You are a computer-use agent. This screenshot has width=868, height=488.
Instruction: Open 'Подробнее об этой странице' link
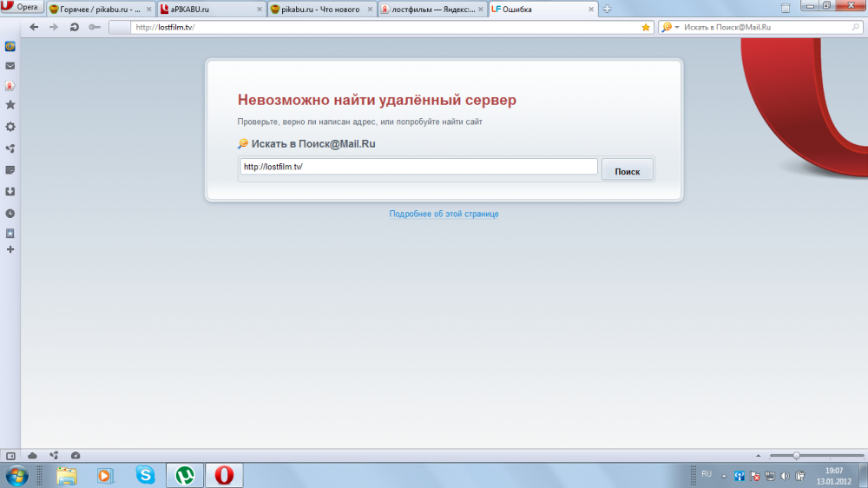click(444, 214)
